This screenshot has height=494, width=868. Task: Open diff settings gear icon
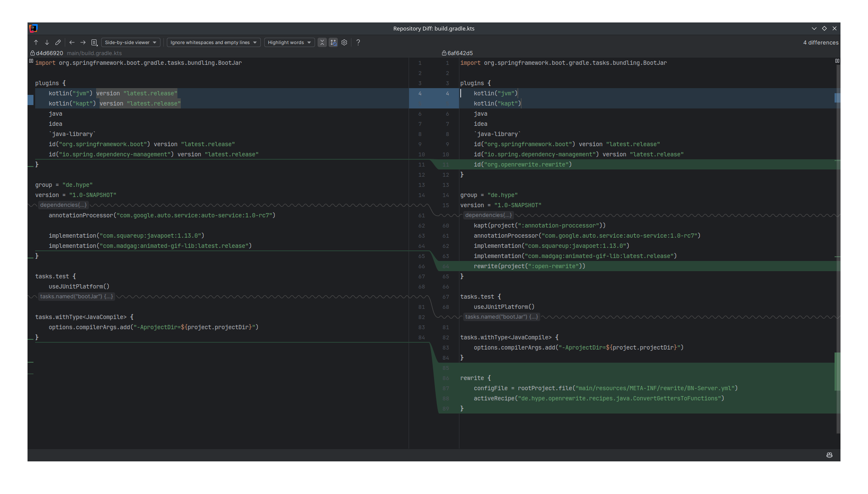point(344,42)
